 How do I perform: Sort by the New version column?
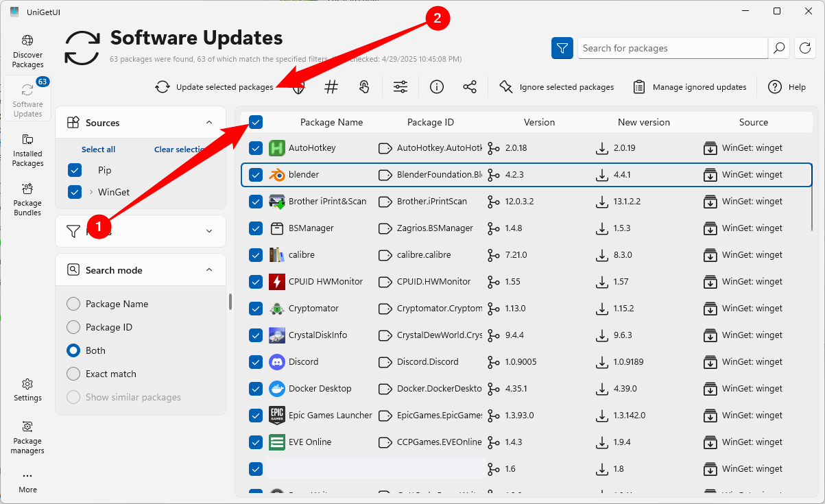[644, 122]
